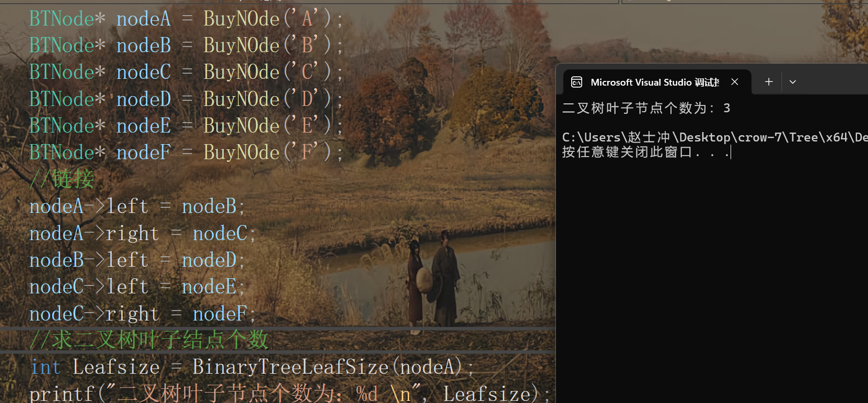Image resolution: width=868 pixels, height=403 pixels.
Task: Click the nodeA->left = nodeB assignment
Action: 137,206
